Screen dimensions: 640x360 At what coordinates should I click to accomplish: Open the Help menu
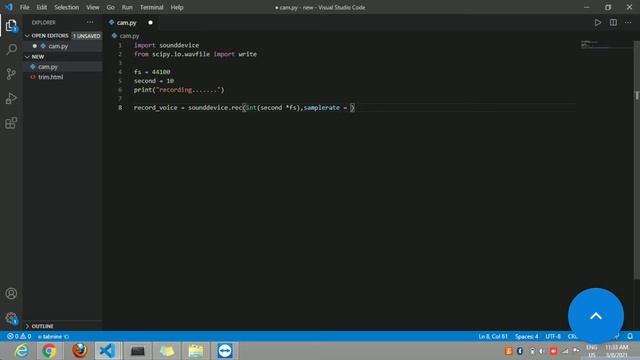point(177,7)
